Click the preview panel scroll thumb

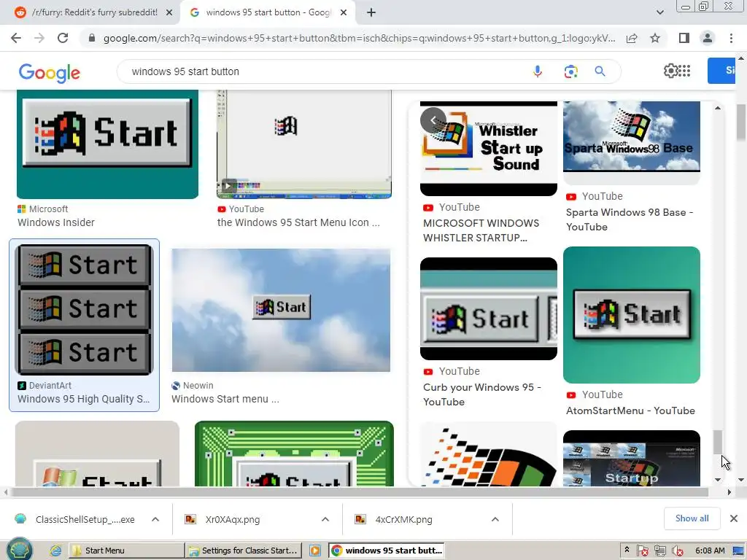click(718, 442)
